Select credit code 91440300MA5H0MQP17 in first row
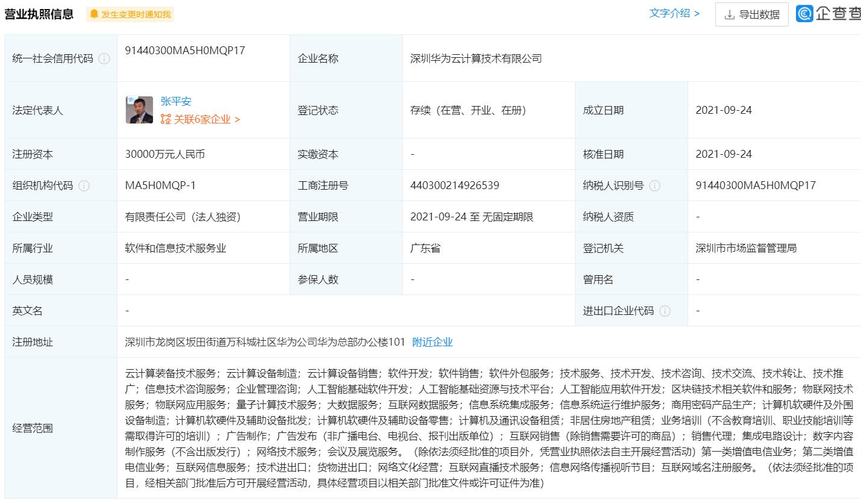The height and width of the screenshot is (504, 861). [x=185, y=51]
